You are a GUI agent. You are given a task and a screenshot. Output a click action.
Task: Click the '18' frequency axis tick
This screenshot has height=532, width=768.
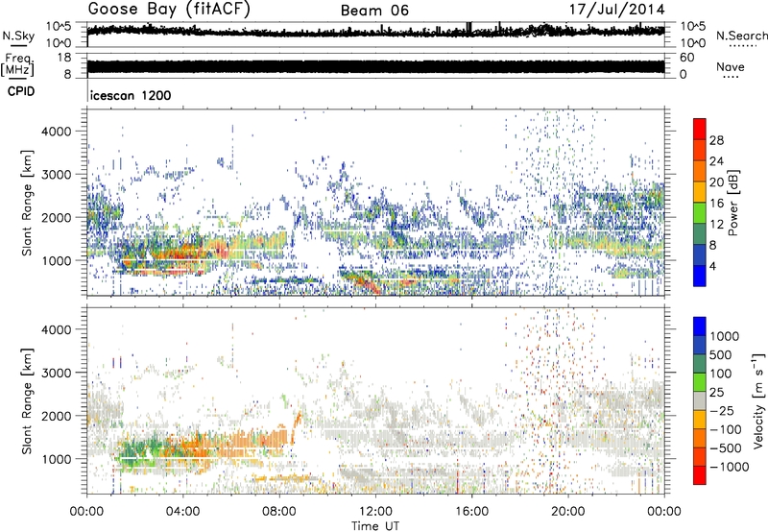(64, 58)
